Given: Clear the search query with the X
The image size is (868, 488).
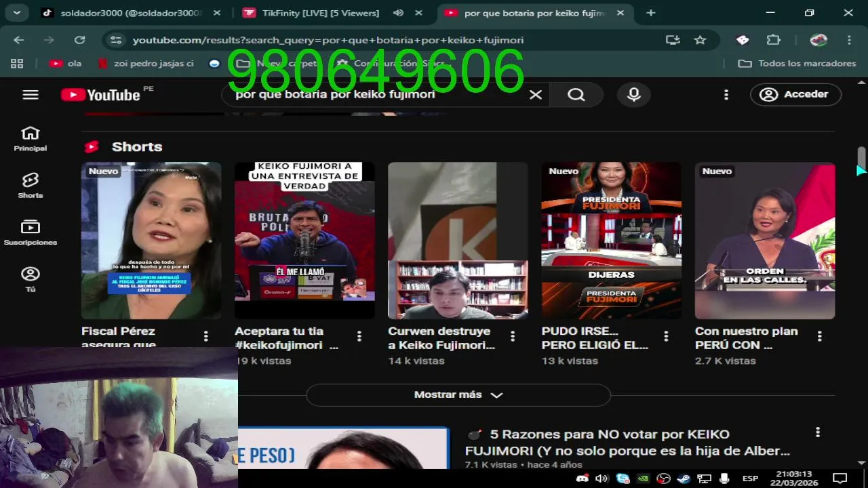Looking at the screenshot, I should pos(536,95).
